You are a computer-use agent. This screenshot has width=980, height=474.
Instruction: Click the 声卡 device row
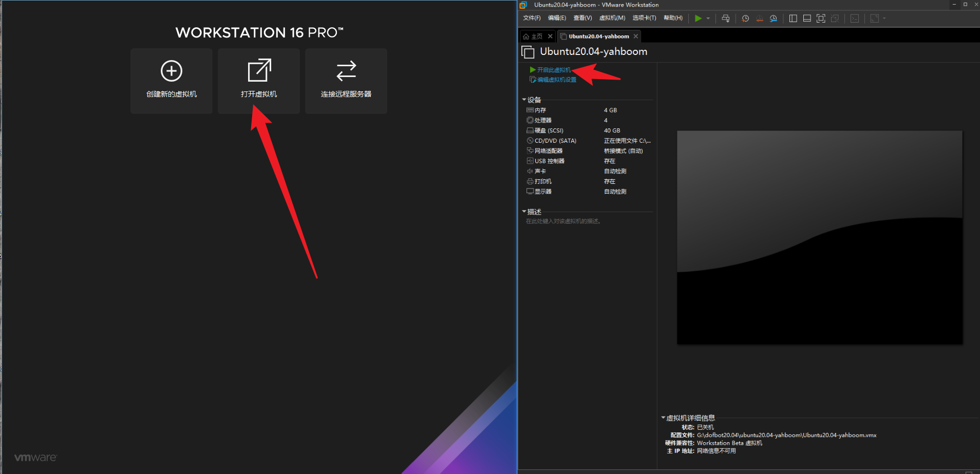coord(589,172)
